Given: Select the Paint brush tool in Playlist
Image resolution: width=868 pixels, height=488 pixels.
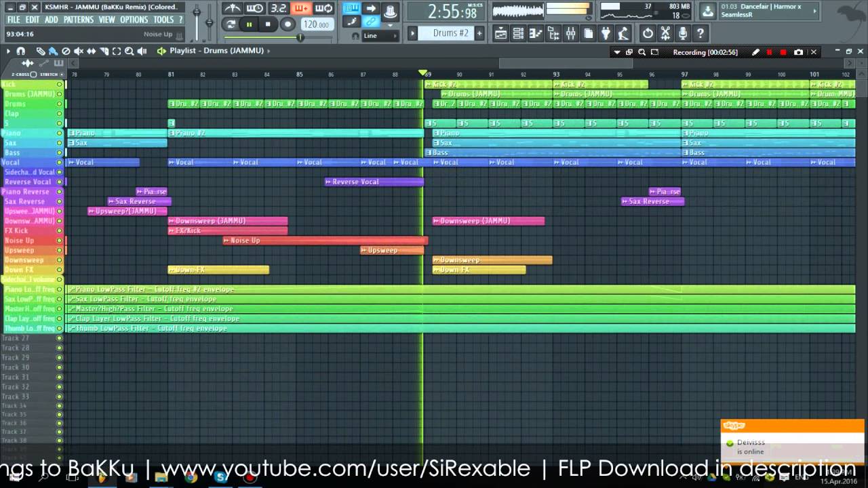Looking at the screenshot, I should tap(53, 51).
